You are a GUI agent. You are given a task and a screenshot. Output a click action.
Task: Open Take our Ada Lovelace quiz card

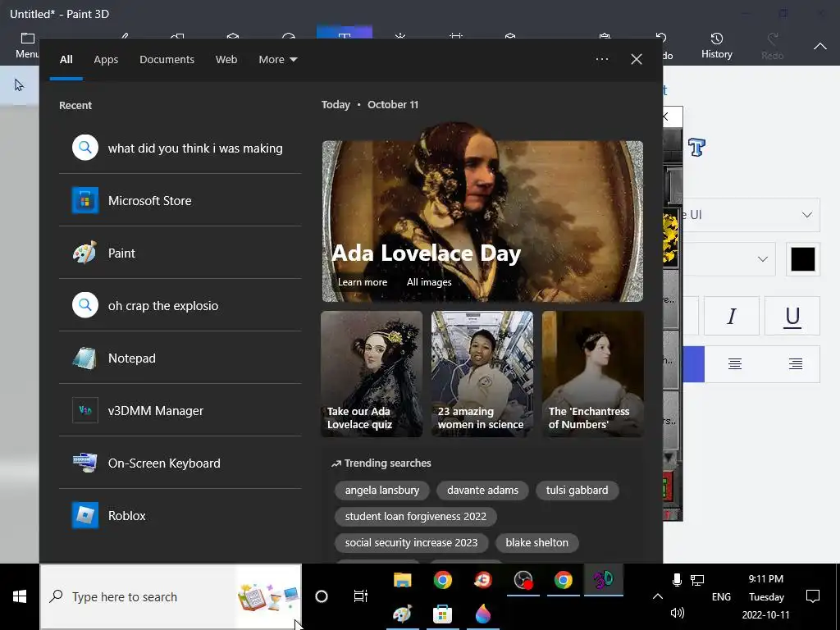coord(372,374)
